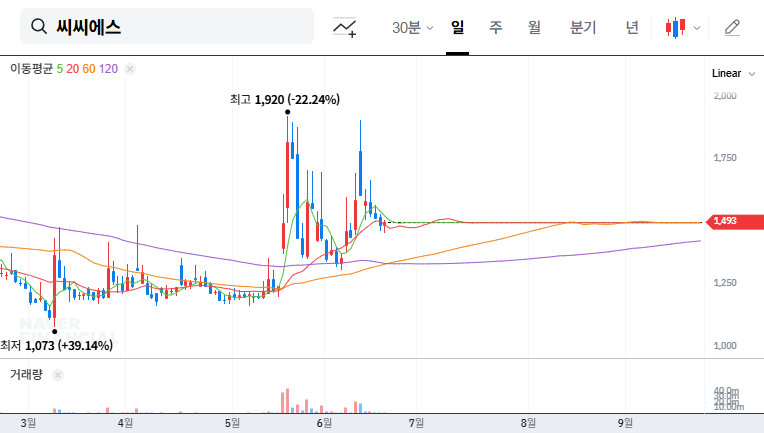The width and height of the screenshot is (764, 433).
Task: Activate the pencil drawing tool
Action: [x=732, y=27]
